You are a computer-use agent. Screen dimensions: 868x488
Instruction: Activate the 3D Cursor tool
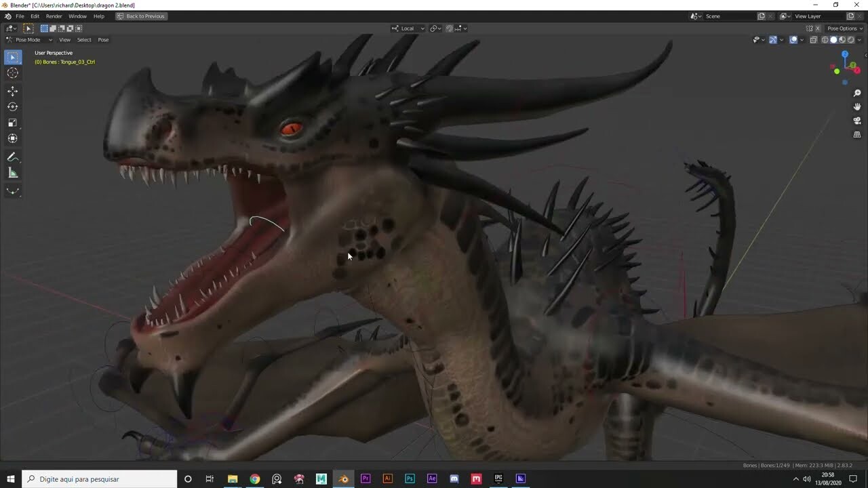[12, 73]
